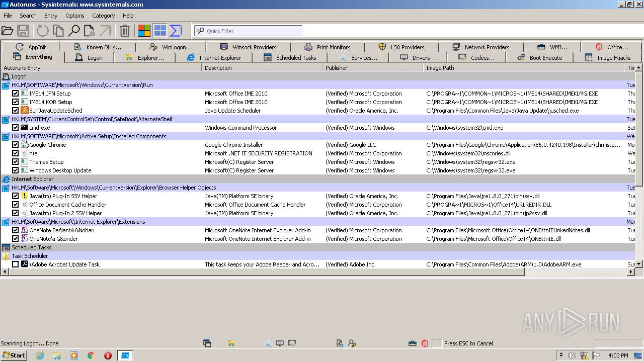Click the Windows Start button
Viewport: 644px width, 362px height.
coord(14,355)
